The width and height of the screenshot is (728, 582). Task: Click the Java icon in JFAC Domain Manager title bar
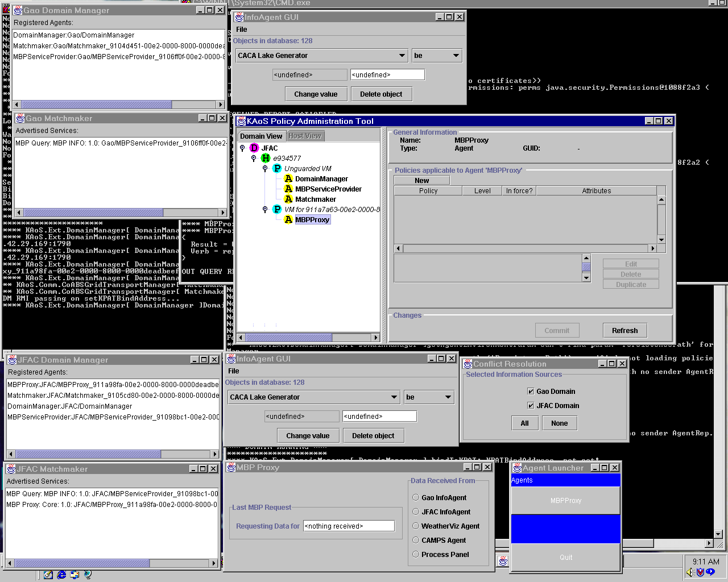coord(13,360)
